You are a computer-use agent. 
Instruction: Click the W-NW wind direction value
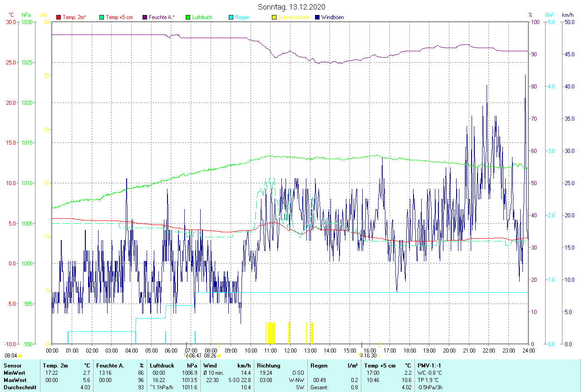(x=297, y=380)
